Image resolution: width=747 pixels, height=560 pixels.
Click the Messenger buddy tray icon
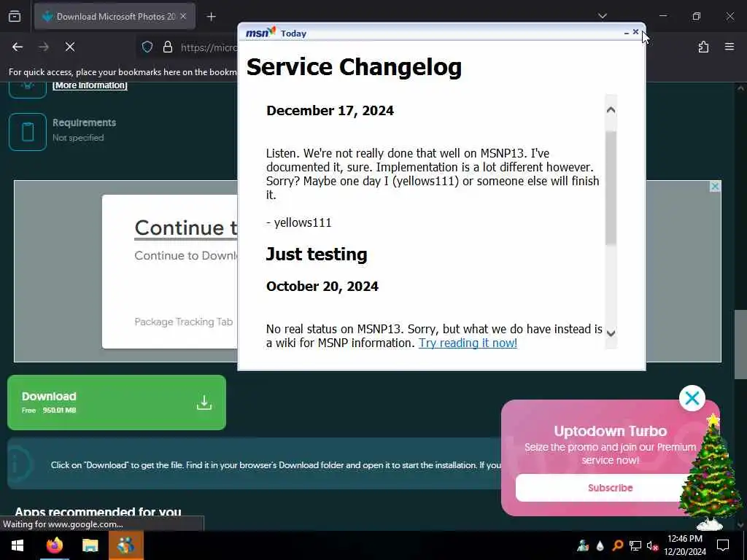582,545
